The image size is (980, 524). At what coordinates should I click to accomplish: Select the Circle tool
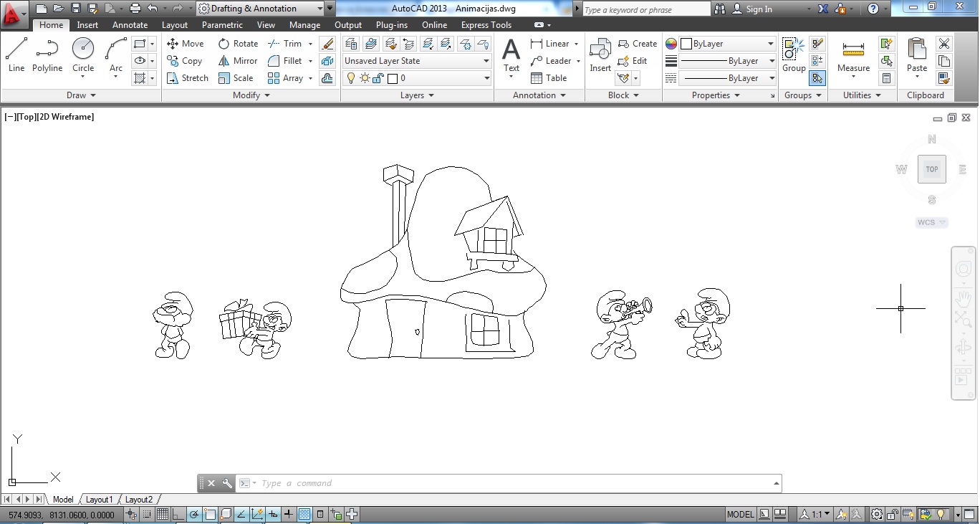[x=83, y=56]
